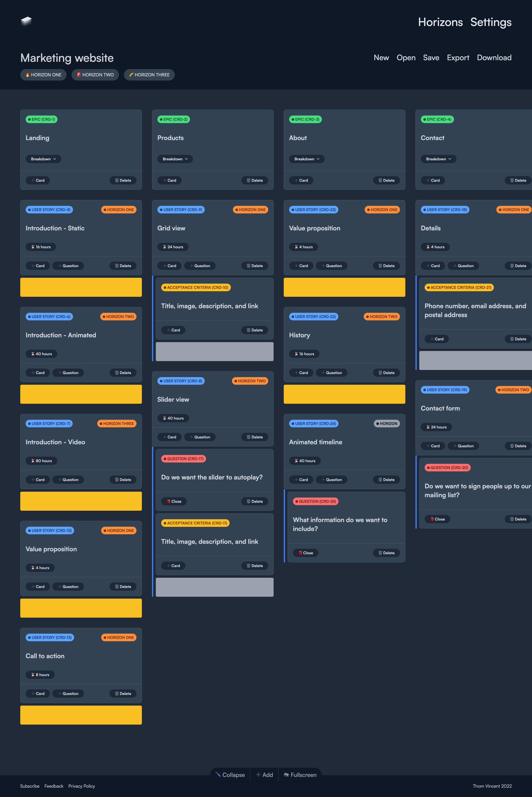Expand Breakdown dropdown on Landing epic
This screenshot has height=797, width=532.
43,159
